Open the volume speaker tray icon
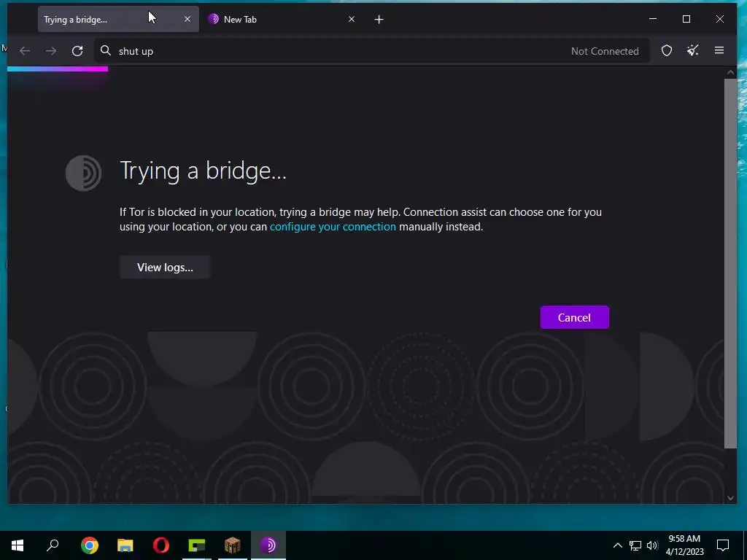This screenshot has width=747, height=560. point(652,545)
